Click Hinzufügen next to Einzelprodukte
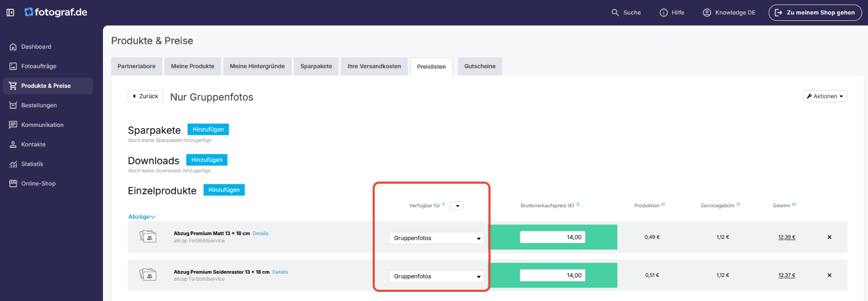 [x=224, y=190]
